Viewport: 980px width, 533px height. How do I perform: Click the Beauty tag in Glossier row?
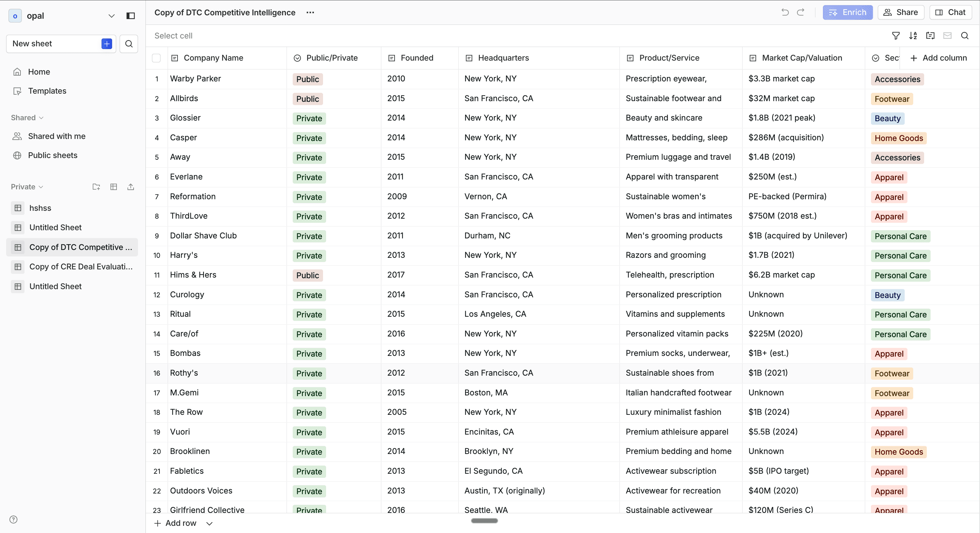[887, 118]
